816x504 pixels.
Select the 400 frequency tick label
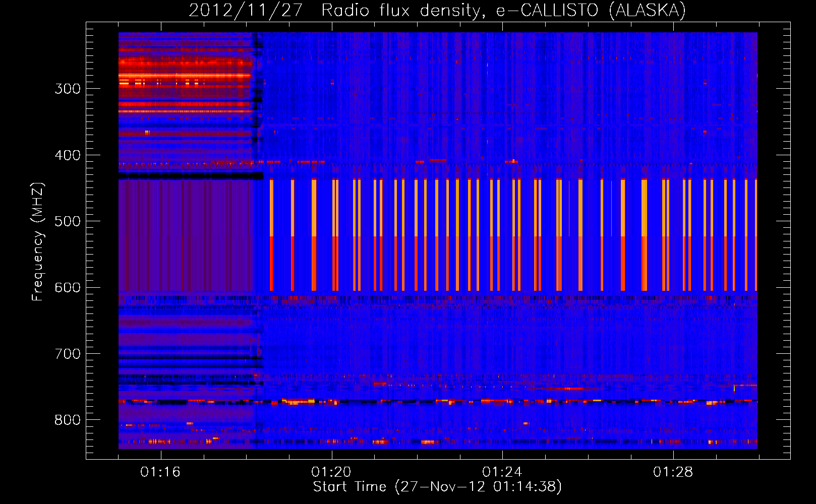68,155
